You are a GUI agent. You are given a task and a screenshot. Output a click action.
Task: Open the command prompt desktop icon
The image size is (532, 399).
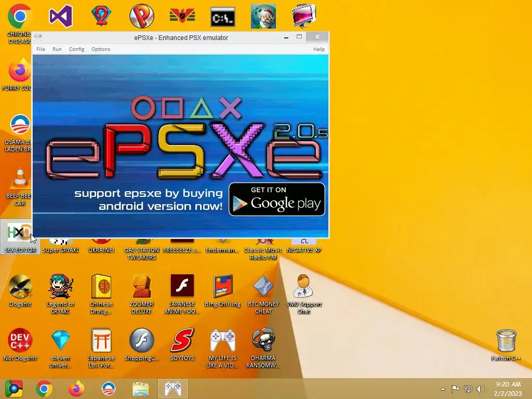coord(222,16)
